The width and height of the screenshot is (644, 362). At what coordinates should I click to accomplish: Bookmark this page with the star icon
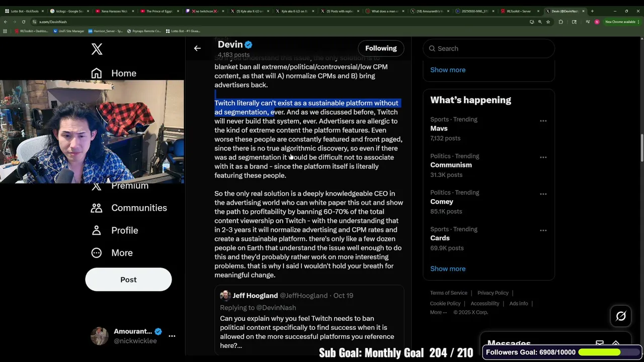point(548,22)
